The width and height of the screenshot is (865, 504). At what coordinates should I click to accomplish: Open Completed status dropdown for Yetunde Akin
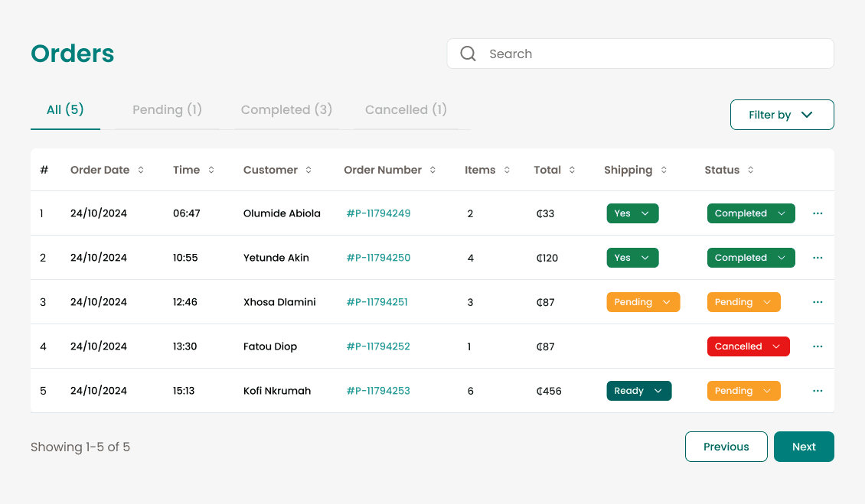[x=751, y=258]
